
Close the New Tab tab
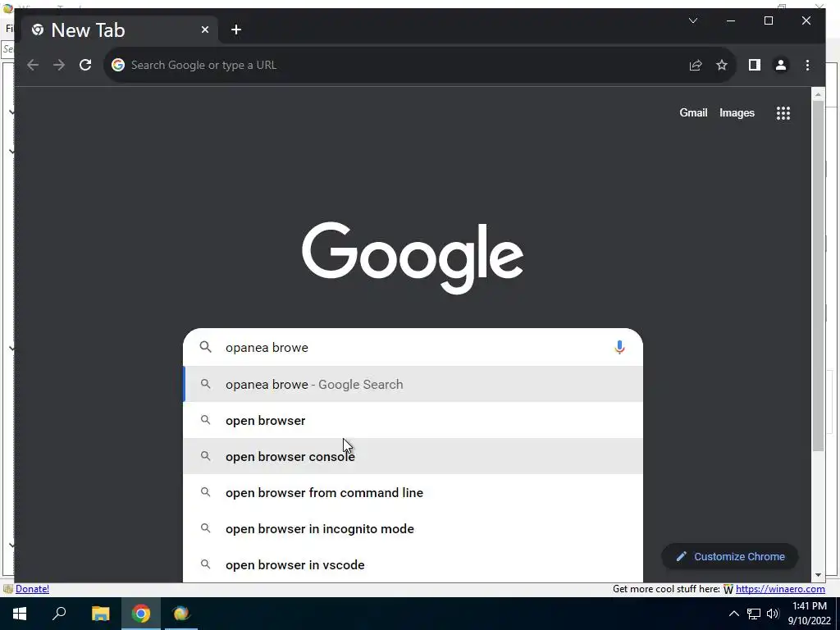pyautogui.click(x=204, y=30)
